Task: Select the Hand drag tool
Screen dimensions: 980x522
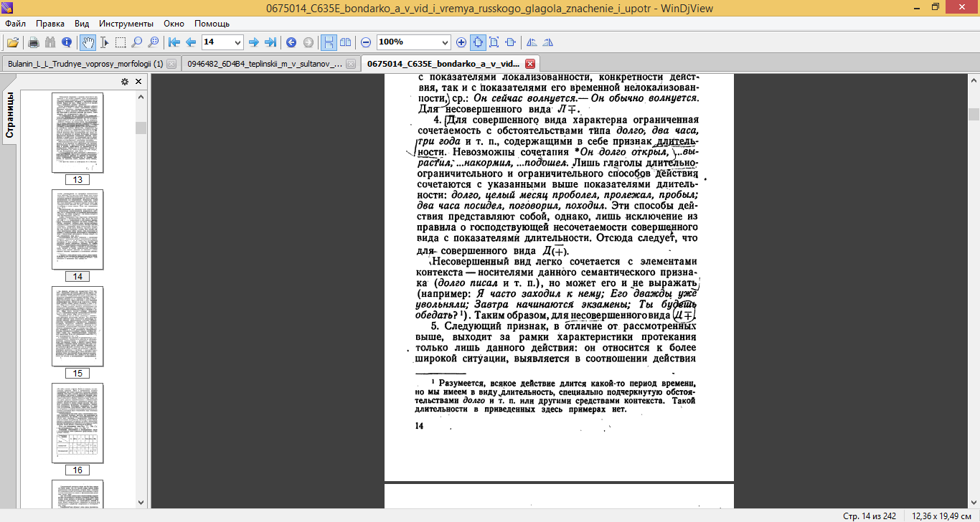Action: (88, 42)
